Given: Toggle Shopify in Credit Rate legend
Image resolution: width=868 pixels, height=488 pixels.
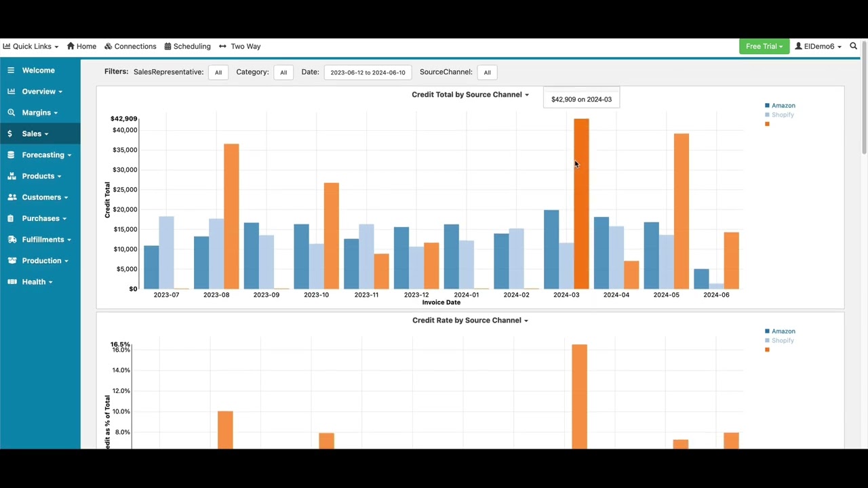Looking at the screenshot, I should point(780,340).
